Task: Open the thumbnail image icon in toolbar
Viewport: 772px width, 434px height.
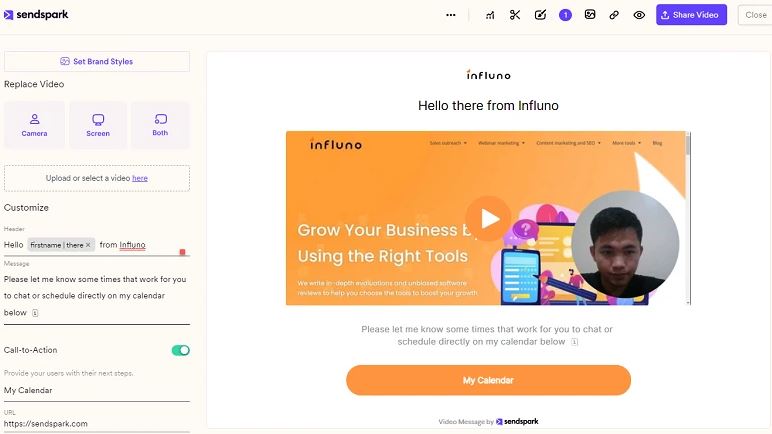Action: point(590,15)
